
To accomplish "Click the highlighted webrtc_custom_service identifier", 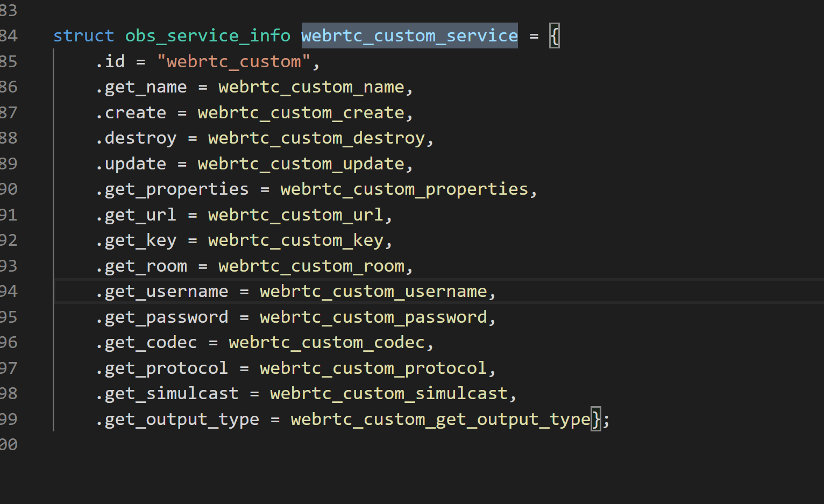I will pyautogui.click(x=409, y=36).
